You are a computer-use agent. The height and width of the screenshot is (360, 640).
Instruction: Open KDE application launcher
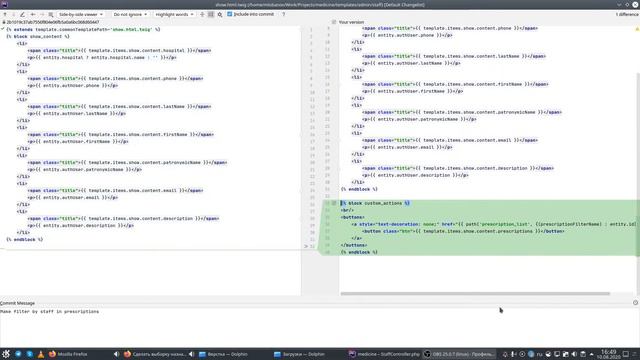coord(6,354)
